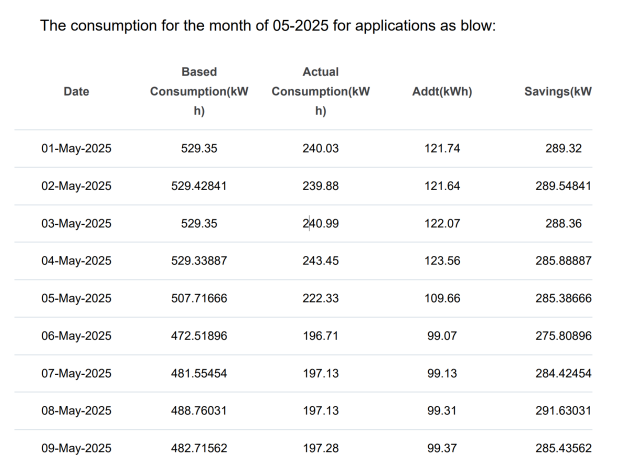Click the consumption heading text for 05-2025
The width and height of the screenshot is (623, 457).
pyautogui.click(x=267, y=24)
